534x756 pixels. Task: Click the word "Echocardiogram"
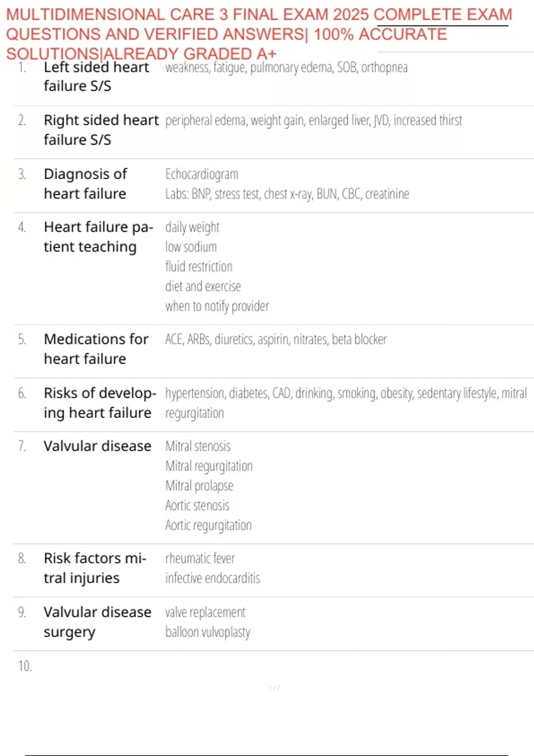pyautogui.click(x=202, y=174)
